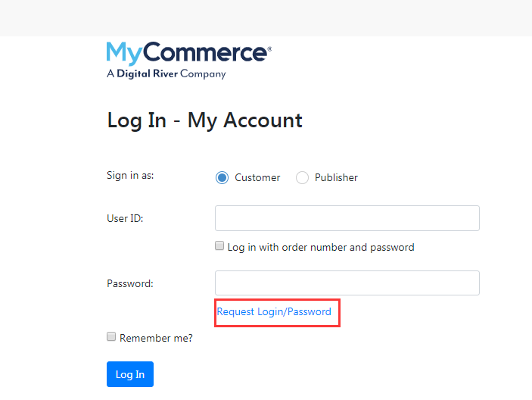Viewport: 532px width, 400px height.
Task: Click the 'A Digital River Company' tagline
Action: [x=166, y=73]
